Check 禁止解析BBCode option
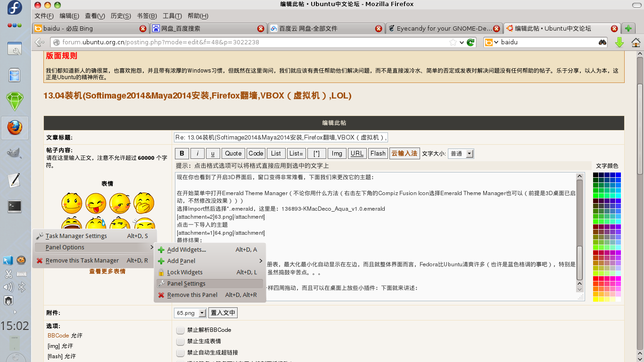The image size is (644, 362). point(180,330)
